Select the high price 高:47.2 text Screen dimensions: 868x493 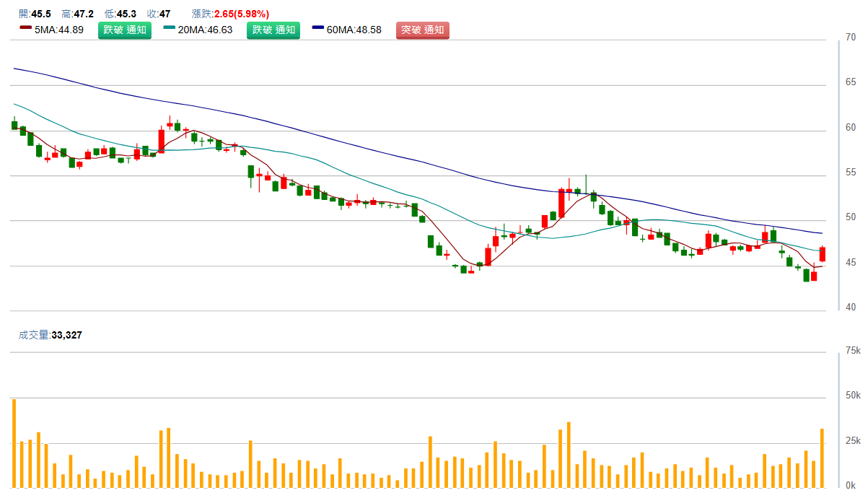[x=77, y=14]
